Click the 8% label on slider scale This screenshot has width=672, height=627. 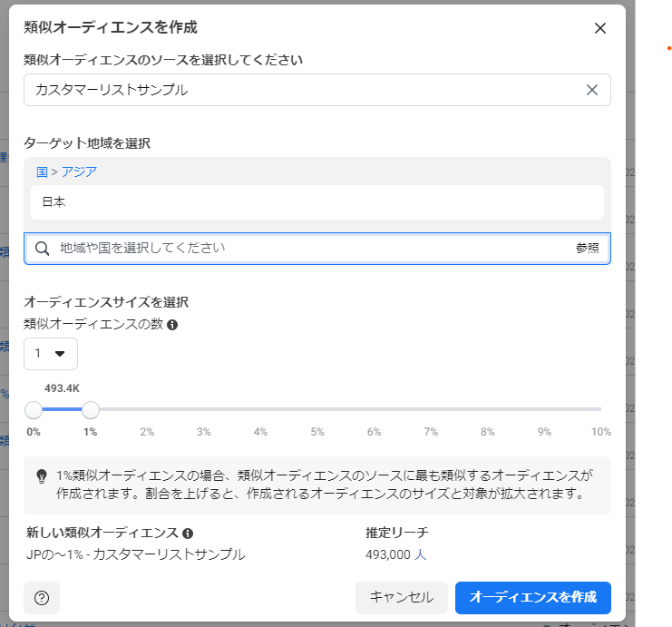click(x=488, y=432)
